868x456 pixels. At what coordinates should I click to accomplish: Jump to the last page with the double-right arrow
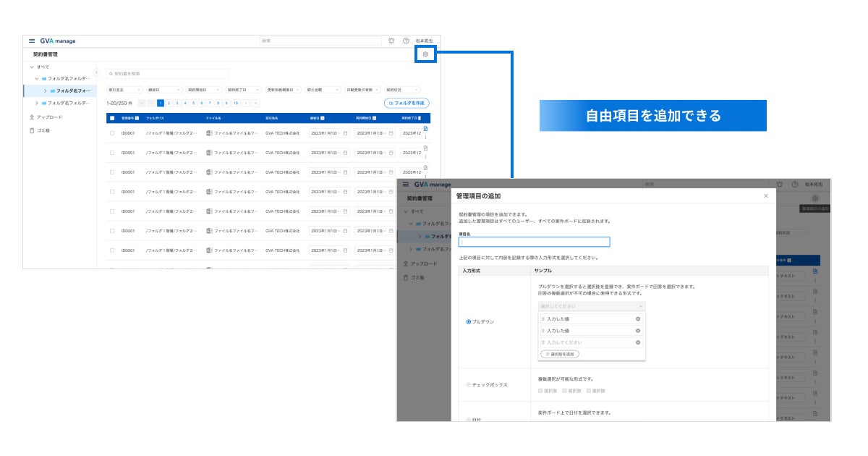tap(255, 104)
